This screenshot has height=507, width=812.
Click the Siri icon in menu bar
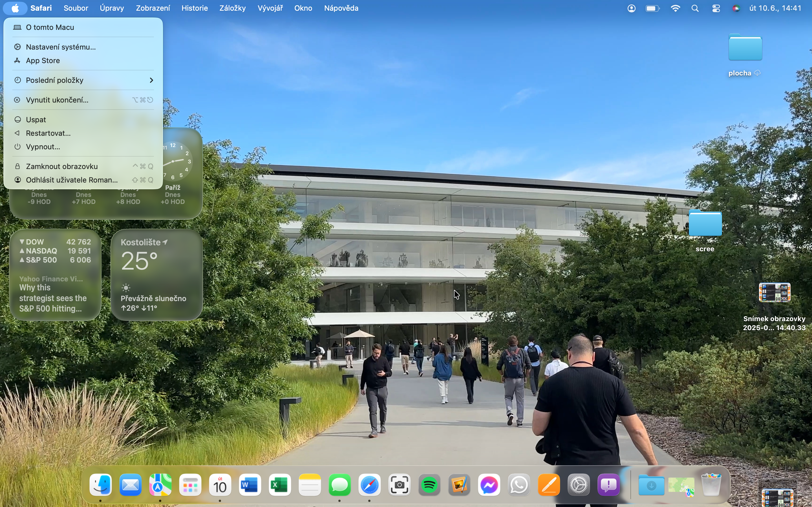pyautogui.click(x=736, y=8)
